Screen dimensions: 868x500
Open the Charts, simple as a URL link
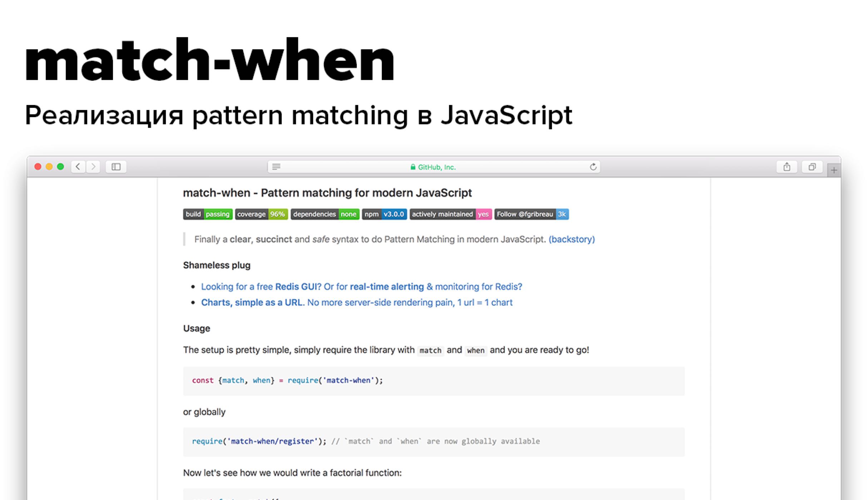357,302
